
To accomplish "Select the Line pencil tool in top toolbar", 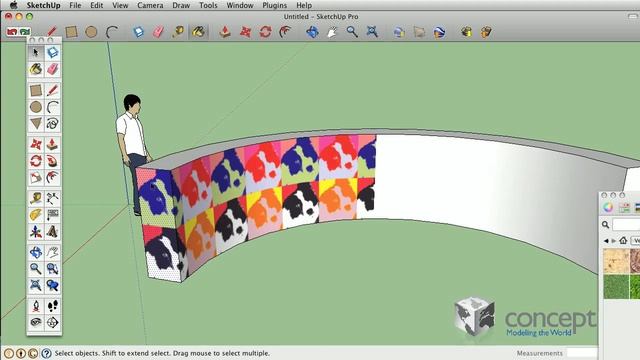I will pyautogui.click(x=52, y=31).
